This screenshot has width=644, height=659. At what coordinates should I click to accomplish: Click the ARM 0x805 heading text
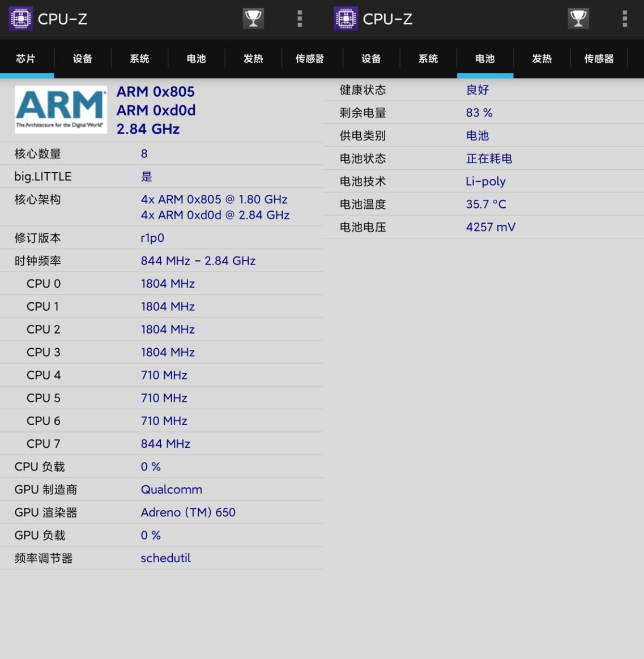point(156,92)
